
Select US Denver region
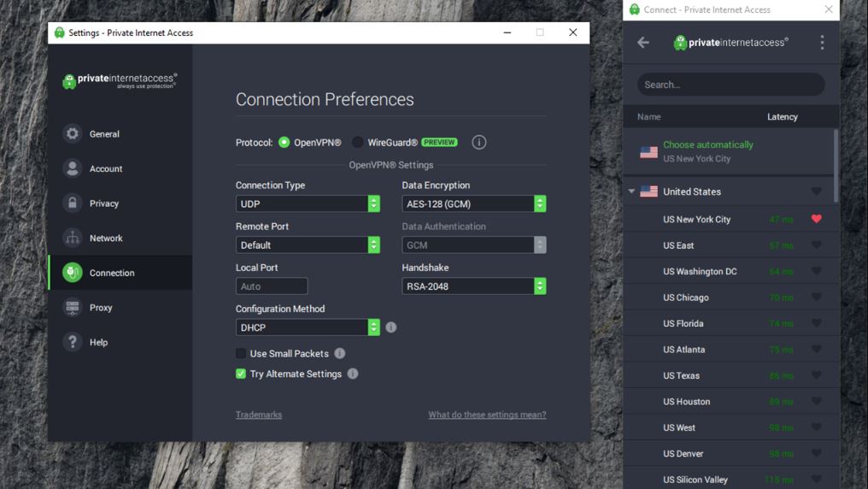tap(729, 454)
